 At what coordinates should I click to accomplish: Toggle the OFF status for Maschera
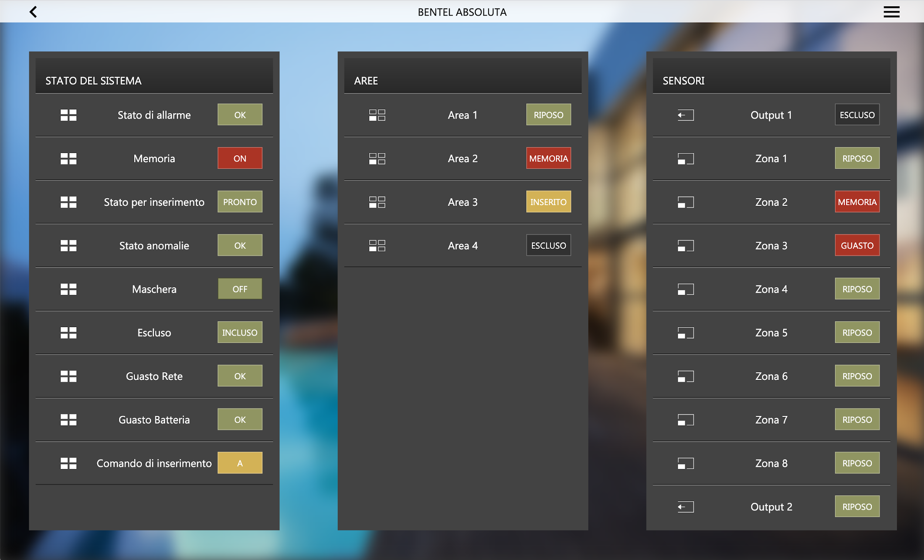[240, 289]
